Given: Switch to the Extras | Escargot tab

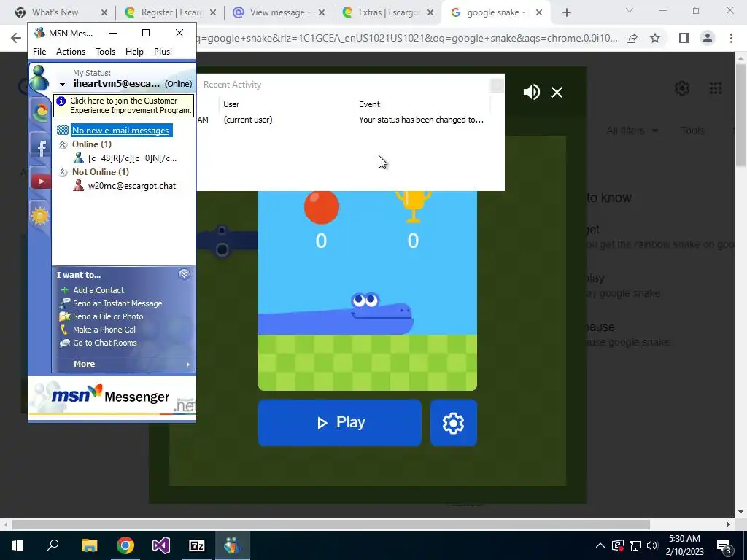Looking at the screenshot, I should pyautogui.click(x=388, y=12).
